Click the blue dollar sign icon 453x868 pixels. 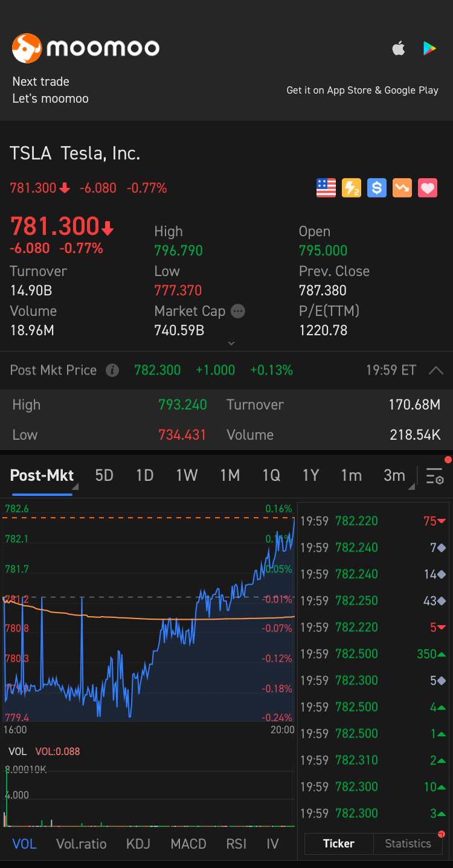click(x=377, y=188)
